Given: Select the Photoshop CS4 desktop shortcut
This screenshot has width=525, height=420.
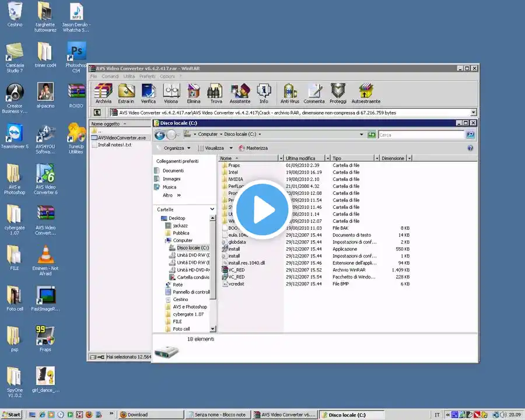Looking at the screenshot, I should [x=76, y=57].
